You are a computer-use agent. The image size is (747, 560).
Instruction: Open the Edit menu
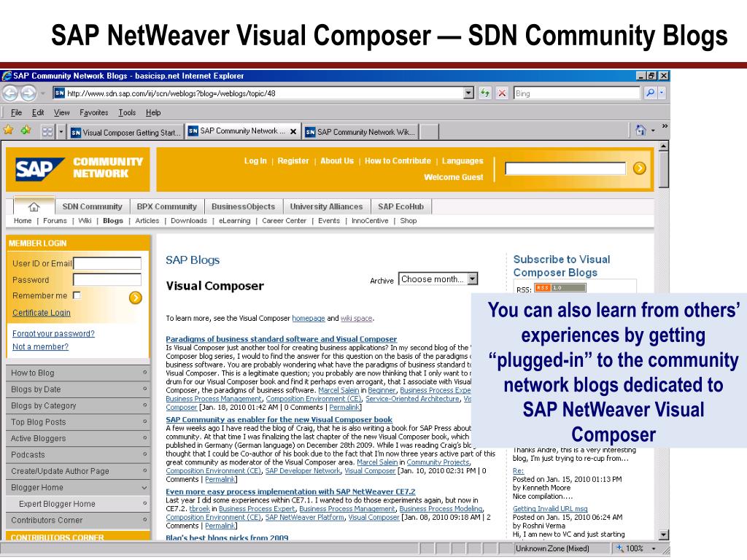pos(38,112)
